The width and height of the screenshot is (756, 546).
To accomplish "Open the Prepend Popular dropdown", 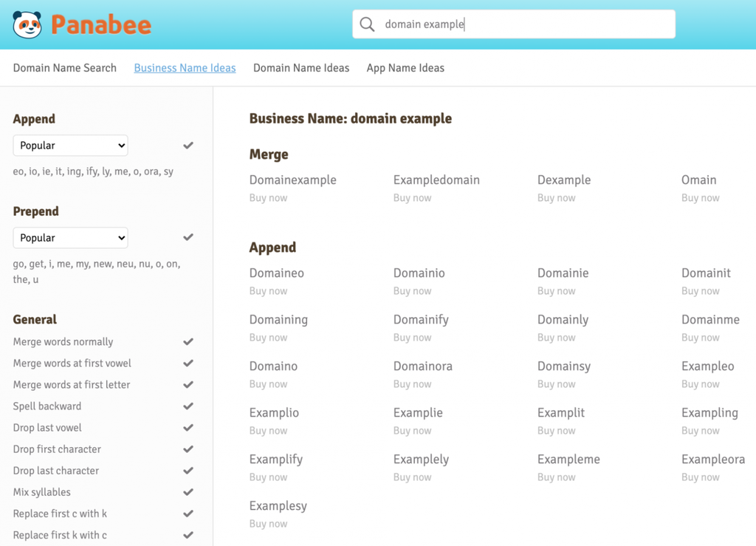I will 70,238.
